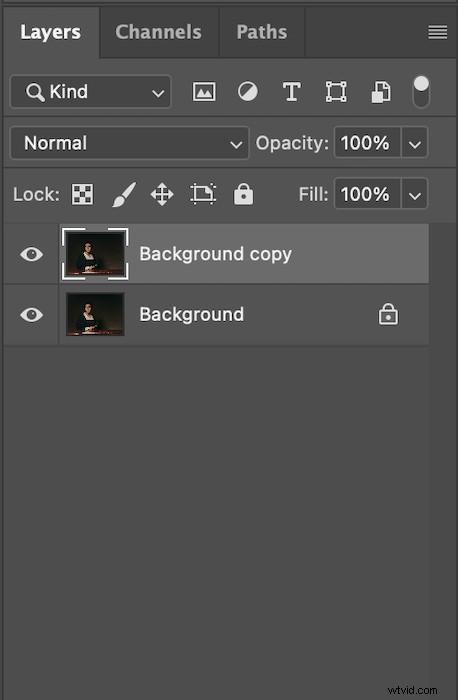Hide the Background layer eye

point(31,315)
